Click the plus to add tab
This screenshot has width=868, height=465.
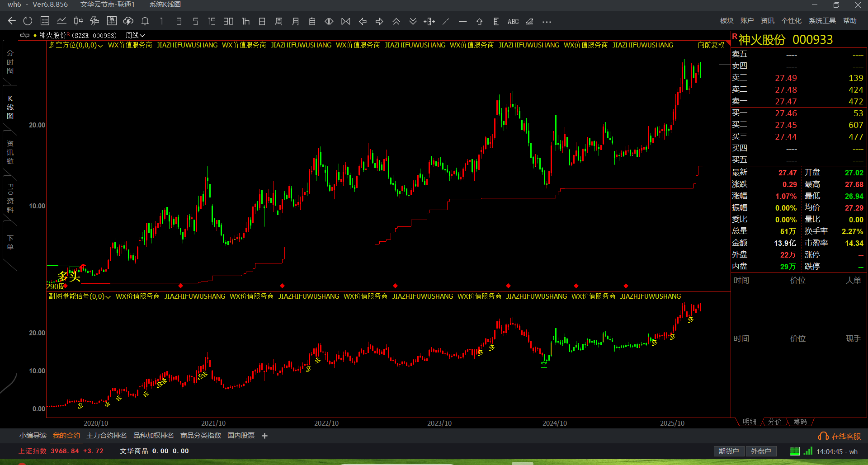click(264, 436)
